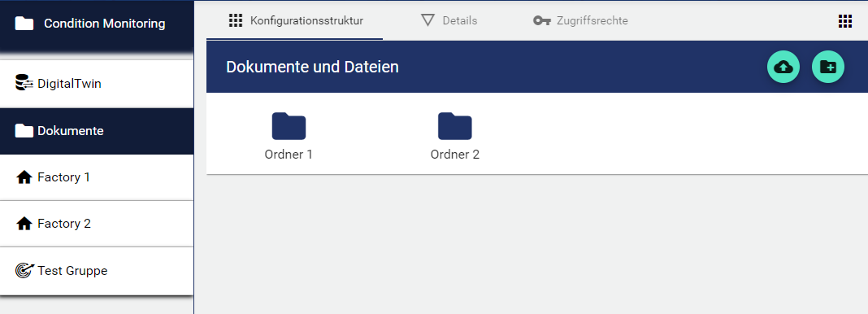
Task: Click the cloud upload icon button
Action: point(783,67)
